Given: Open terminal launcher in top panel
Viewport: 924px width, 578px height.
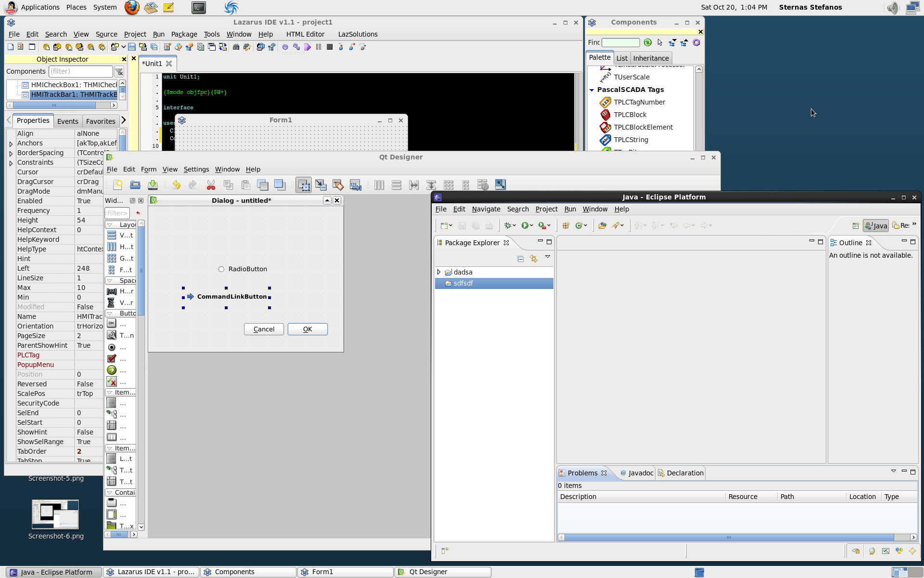Looking at the screenshot, I should pos(198,7).
